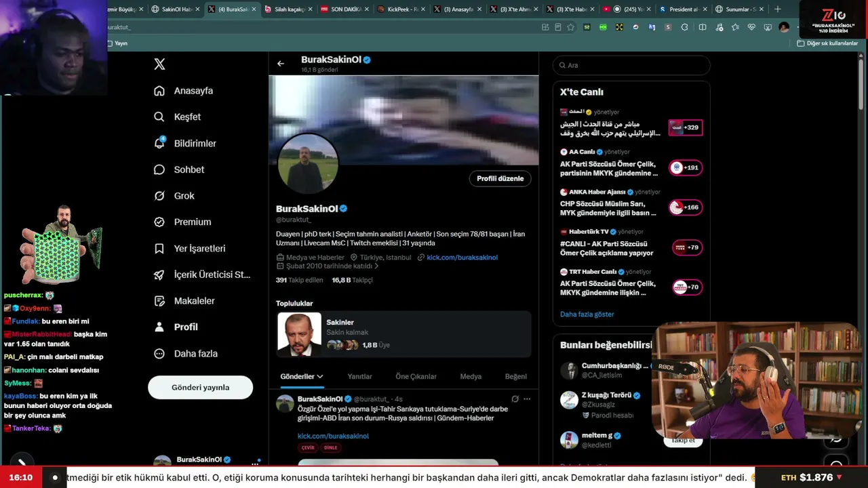
Task: Open the Premium page in sidebar
Action: (x=182, y=222)
